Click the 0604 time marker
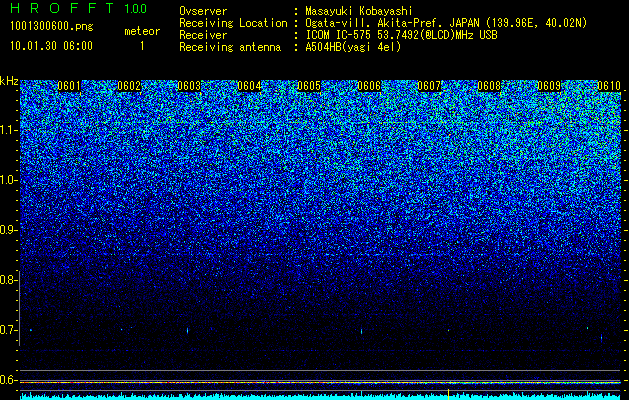 pos(249,86)
